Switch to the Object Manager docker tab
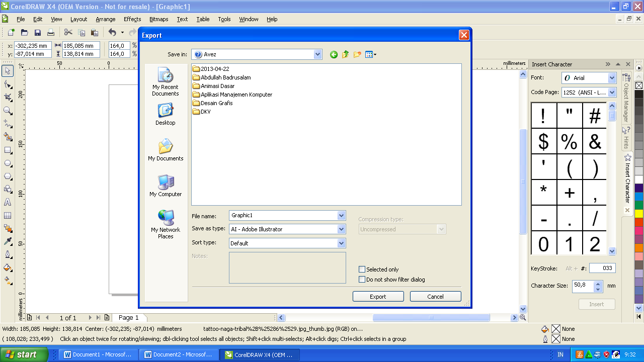Image resolution: width=644 pixels, height=362 pixels. pos(626,98)
